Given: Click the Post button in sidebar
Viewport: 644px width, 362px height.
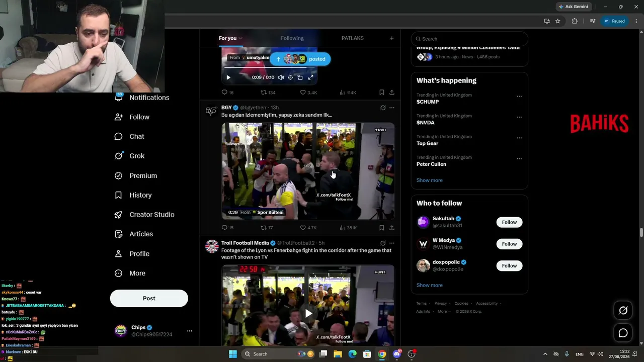Looking at the screenshot, I should 149,298.
